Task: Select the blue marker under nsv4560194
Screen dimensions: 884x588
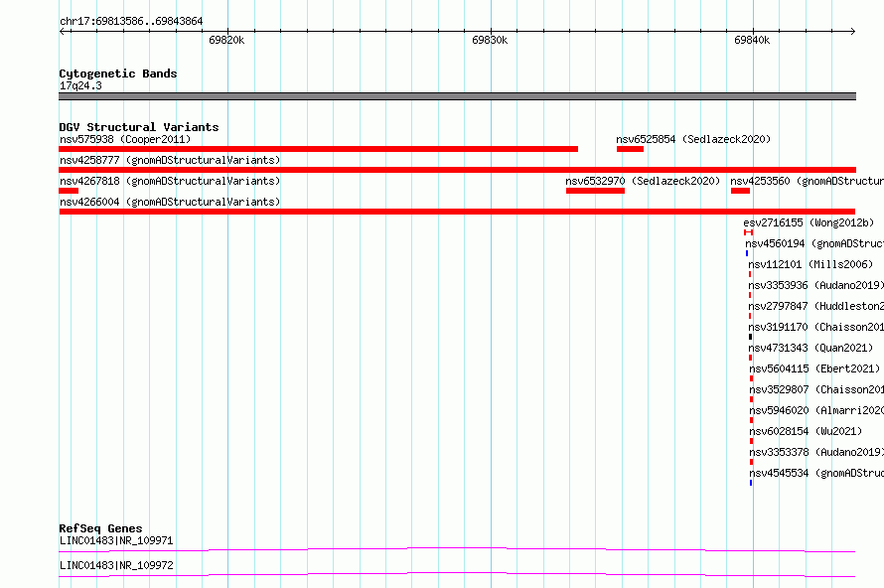Action: pyautogui.click(x=747, y=253)
